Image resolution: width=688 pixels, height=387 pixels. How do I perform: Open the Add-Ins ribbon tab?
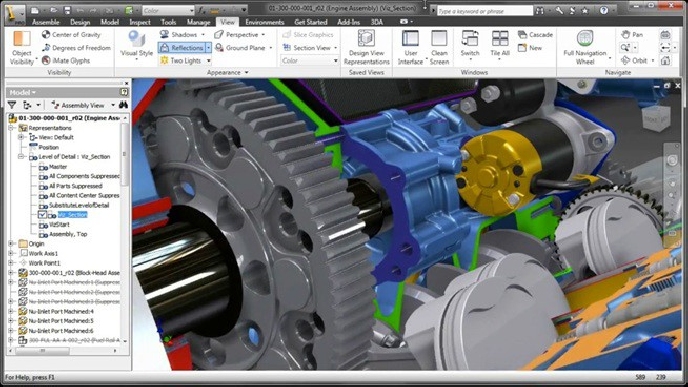(348, 22)
